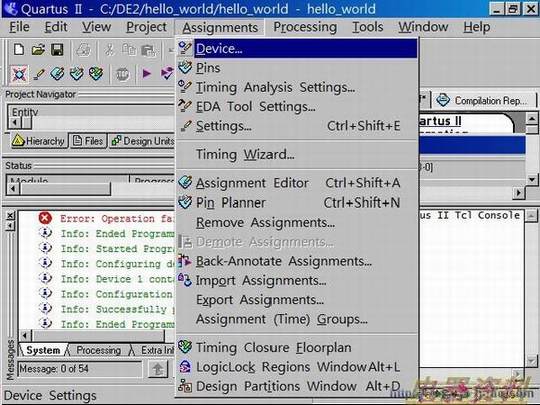This screenshot has width=540, height=405.
Task: Open the Processing menu
Action: pyautogui.click(x=305, y=27)
